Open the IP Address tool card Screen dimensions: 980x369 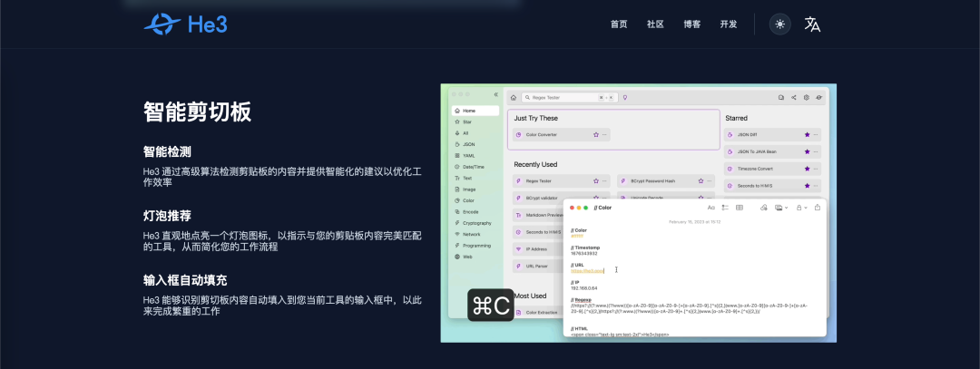pyautogui.click(x=537, y=249)
